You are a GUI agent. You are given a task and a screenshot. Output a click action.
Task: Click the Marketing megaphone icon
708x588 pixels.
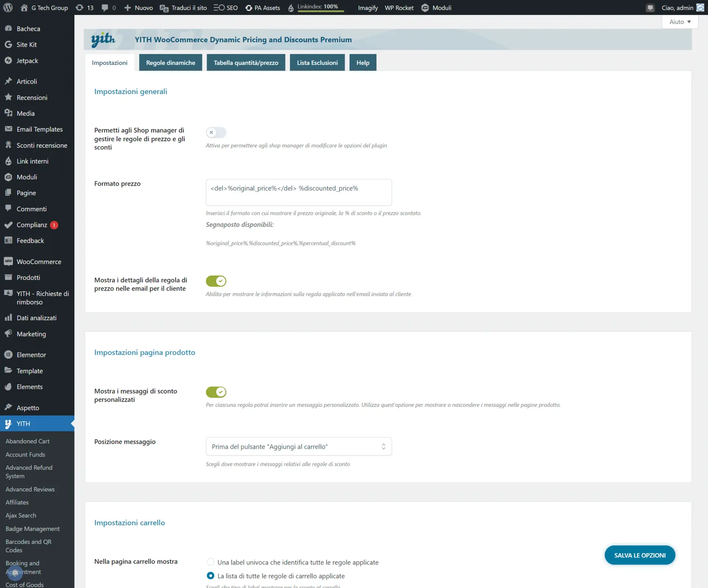[x=8, y=333]
